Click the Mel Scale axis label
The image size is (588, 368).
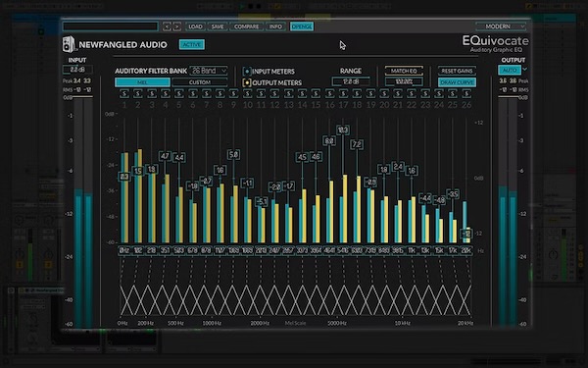[x=296, y=323]
